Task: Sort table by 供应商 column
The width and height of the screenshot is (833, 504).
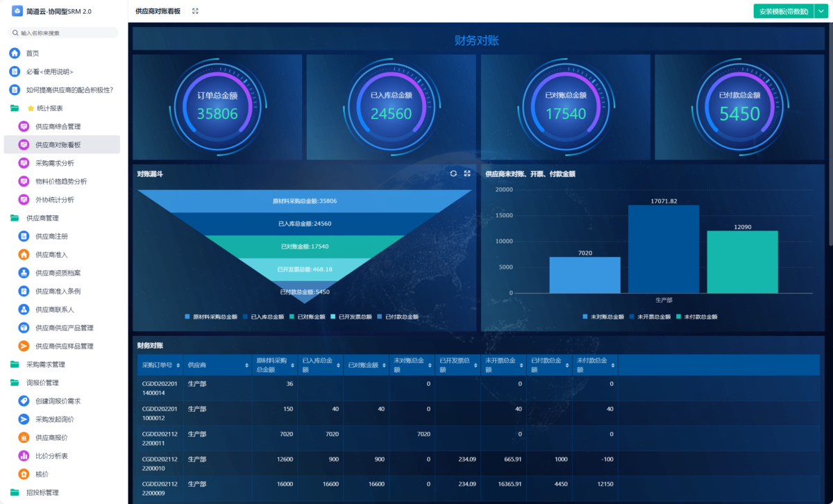Action: pyautogui.click(x=246, y=365)
